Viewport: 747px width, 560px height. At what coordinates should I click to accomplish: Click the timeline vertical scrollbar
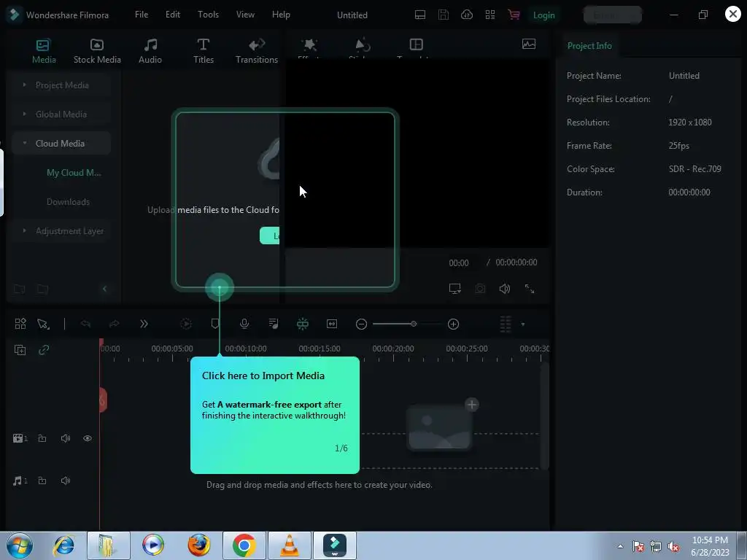pos(544,416)
